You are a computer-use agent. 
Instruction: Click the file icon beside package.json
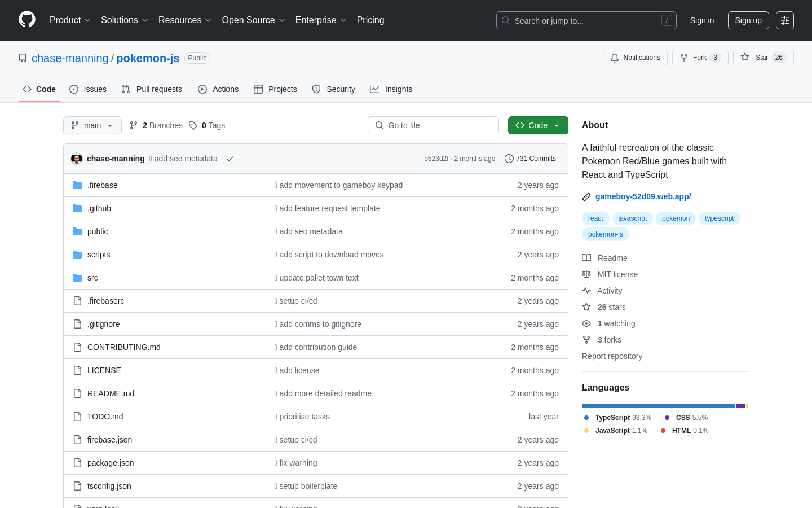coord(77,463)
